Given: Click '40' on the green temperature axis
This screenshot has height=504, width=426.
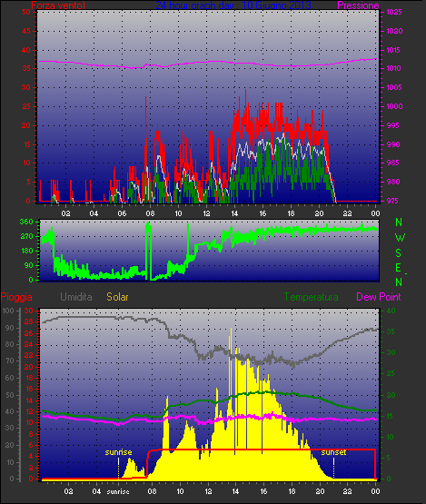Looking at the screenshot, I should coord(391,311).
